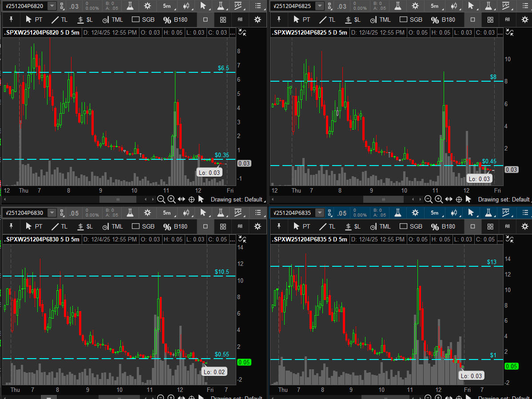Click the PT pointer button in P6830 chart
Screen dimensions: 532x399
coord(34,226)
